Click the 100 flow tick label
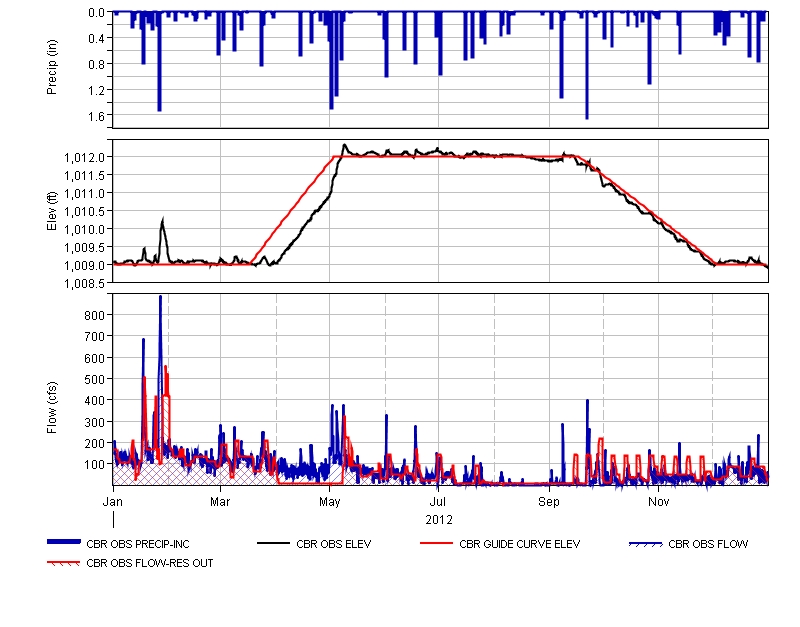 click(x=95, y=465)
